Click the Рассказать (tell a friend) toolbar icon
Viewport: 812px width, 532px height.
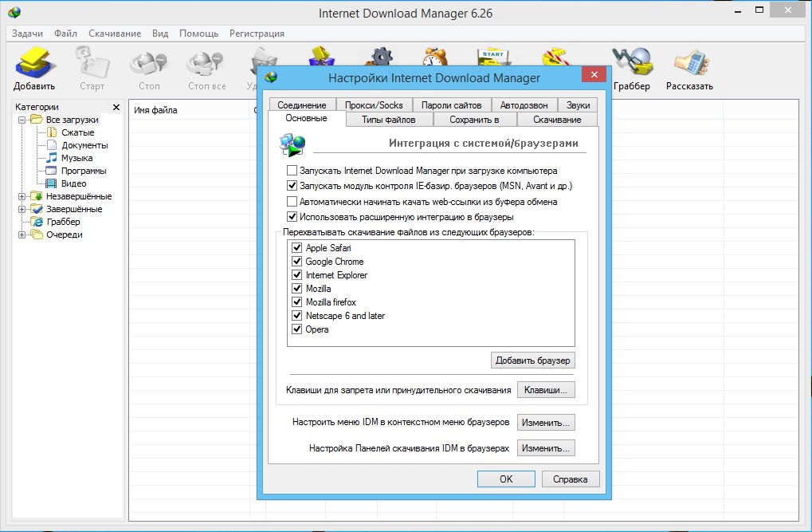[x=689, y=68]
